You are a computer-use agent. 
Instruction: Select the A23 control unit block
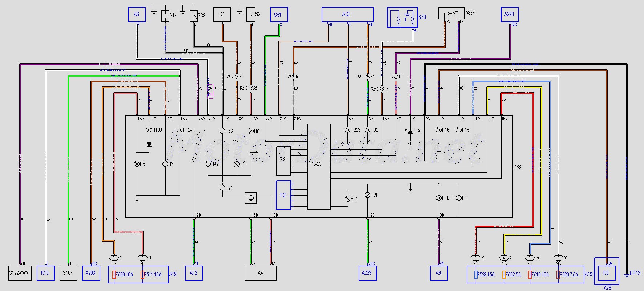[x=319, y=167]
